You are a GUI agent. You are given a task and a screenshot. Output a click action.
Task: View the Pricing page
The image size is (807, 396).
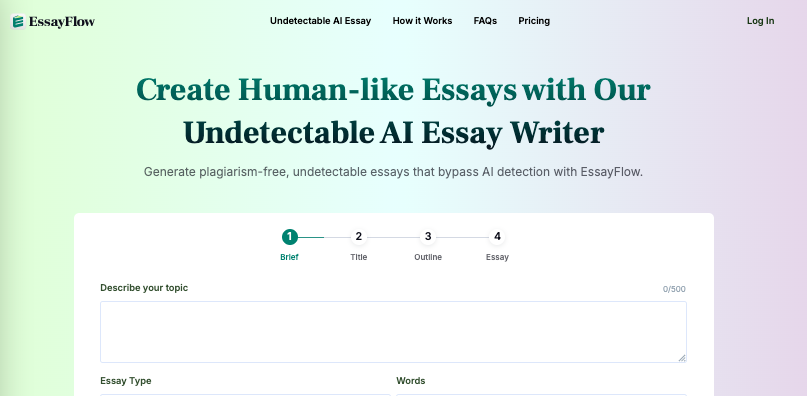534,21
